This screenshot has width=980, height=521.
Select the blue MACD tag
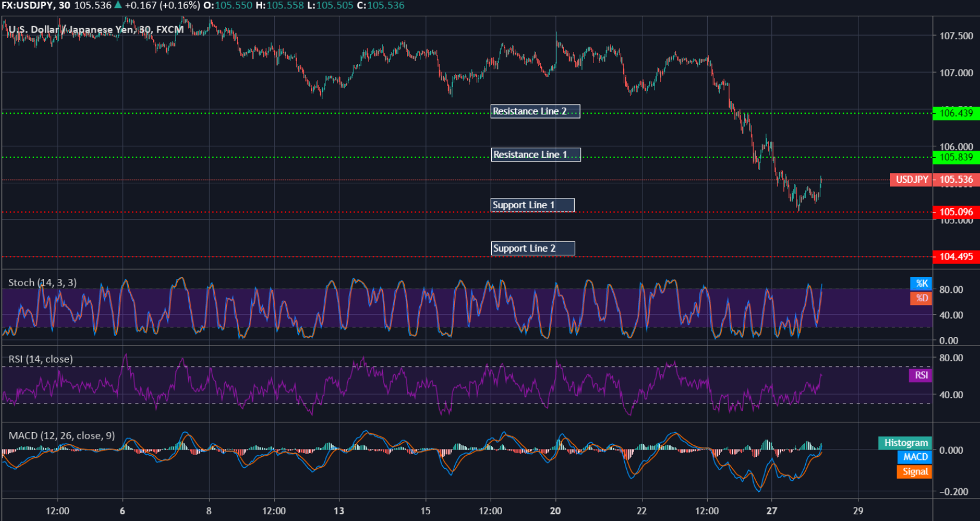point(915,457)
